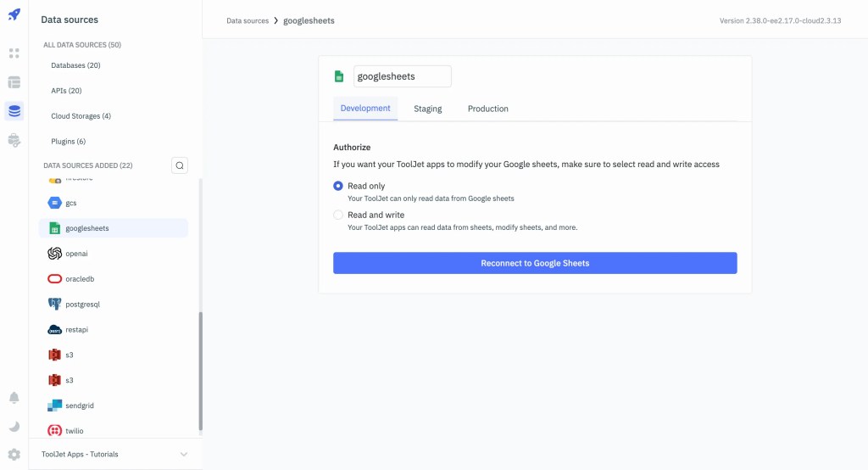This screenshot has height=470, width=868.
Task: Click the googlesheets breadcrumb text
Action: pos(309,20)
